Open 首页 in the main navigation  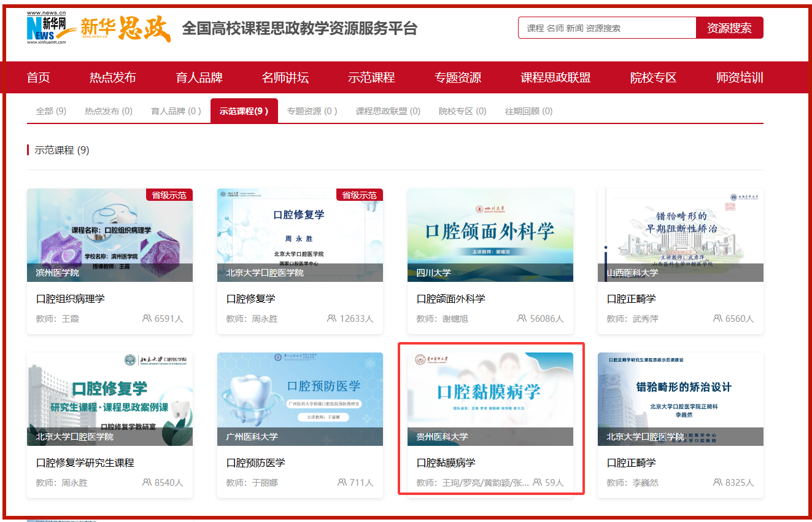[x=38, y=77]
